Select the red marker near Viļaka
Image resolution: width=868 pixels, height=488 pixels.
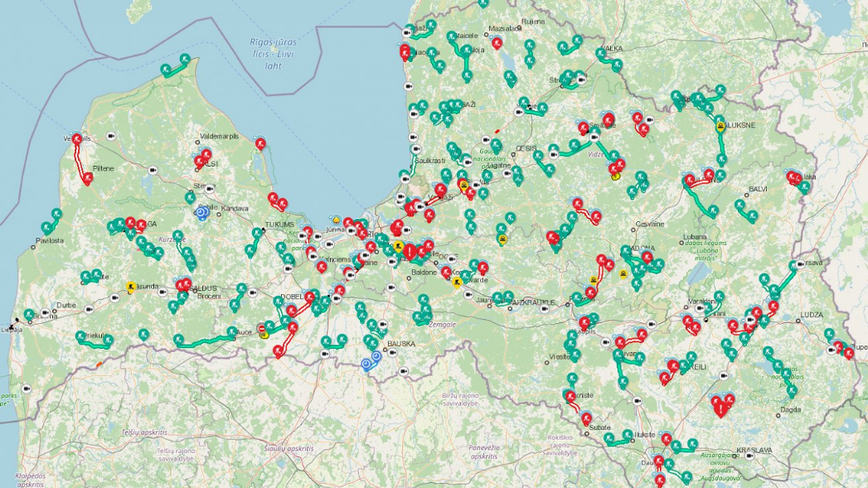[792, 178]
